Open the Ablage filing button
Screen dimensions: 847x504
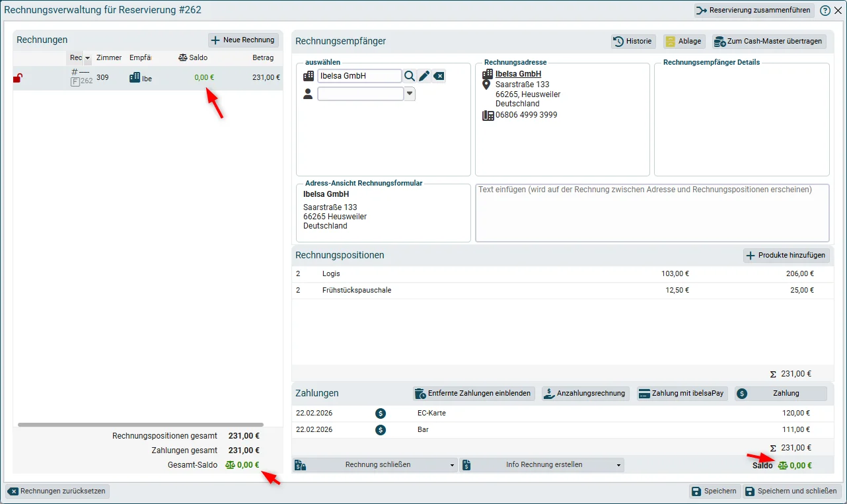[x=684, y=42]
